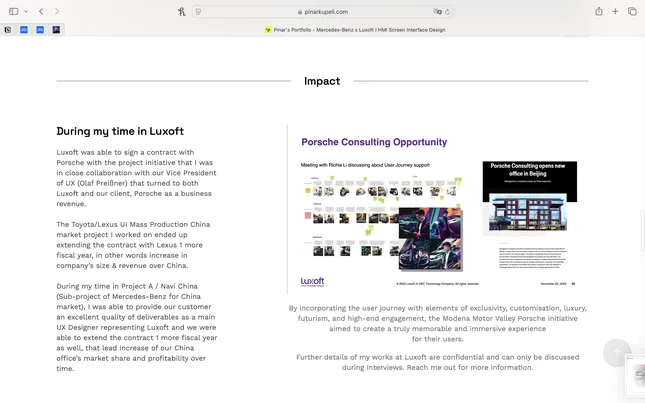Select the Pinar's Portfolio tab title
The image size is (645, 403).
(x=359, y=30)
